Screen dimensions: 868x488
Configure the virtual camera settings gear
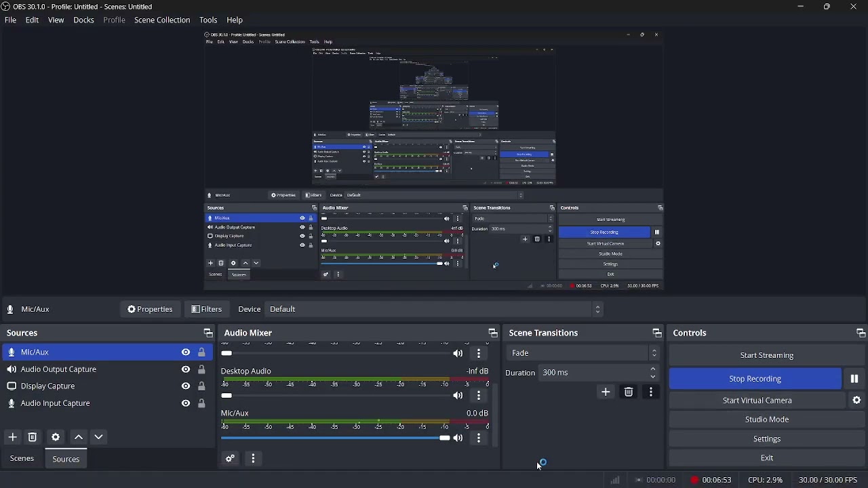pyautogui.click(x=858, y=401)
